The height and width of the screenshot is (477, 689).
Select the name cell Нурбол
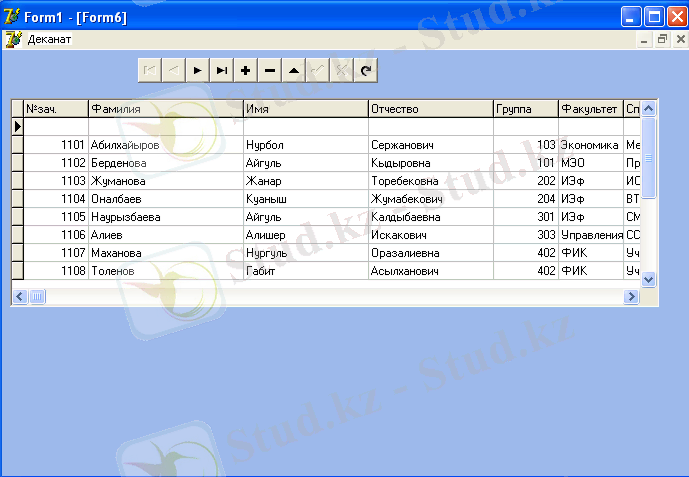click(x=306, y=145)
